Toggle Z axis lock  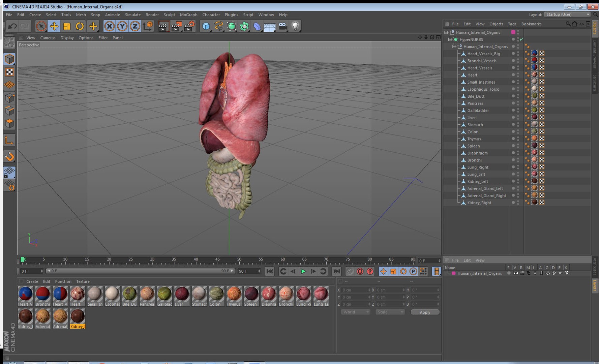(135, 26)
